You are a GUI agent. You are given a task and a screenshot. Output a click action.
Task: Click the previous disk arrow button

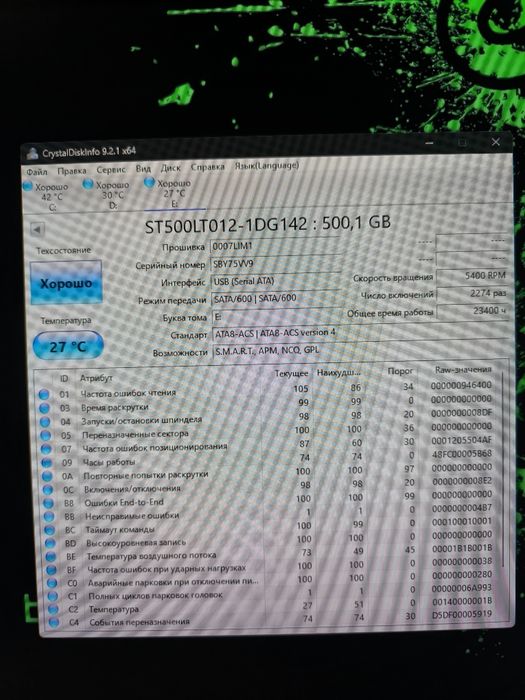coord(37,229)
